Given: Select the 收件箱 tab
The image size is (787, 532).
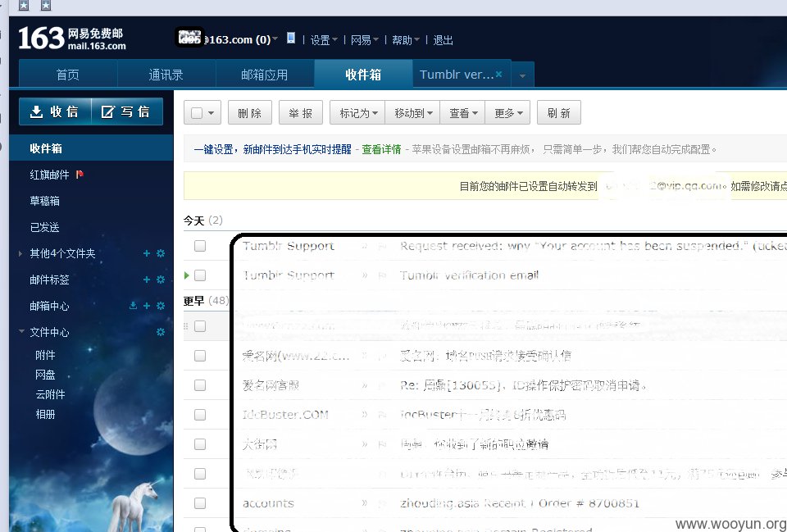Looking at the screenshot, I should tap(363, 75).
